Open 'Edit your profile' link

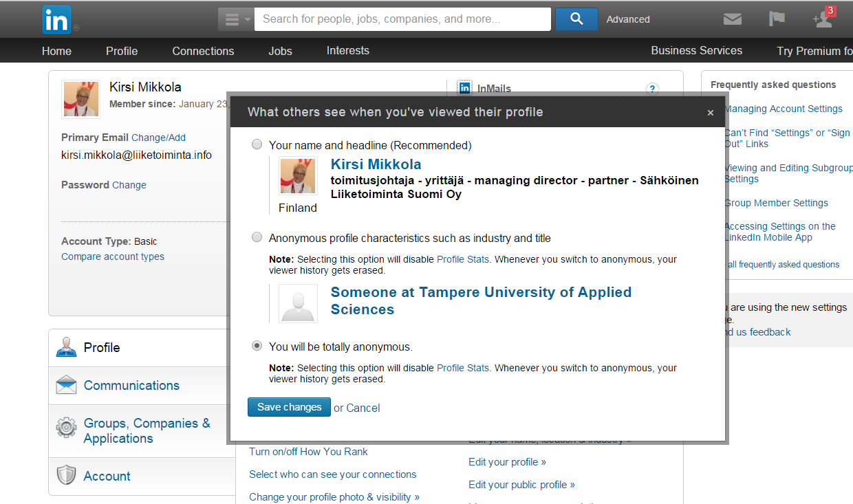click(508, 462)
